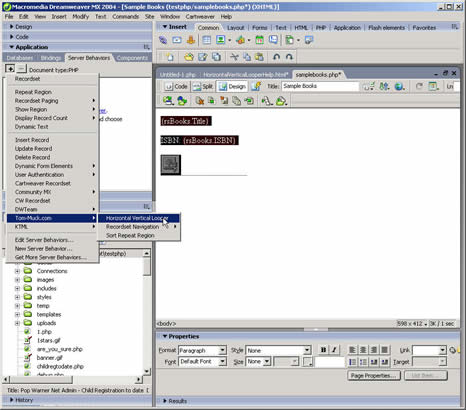Image resolution: width=466 pixels, height=410 pixels.
Task: Select Get More Server Behaviors entry
Action: pyautogui.click(x=52, y=257)
